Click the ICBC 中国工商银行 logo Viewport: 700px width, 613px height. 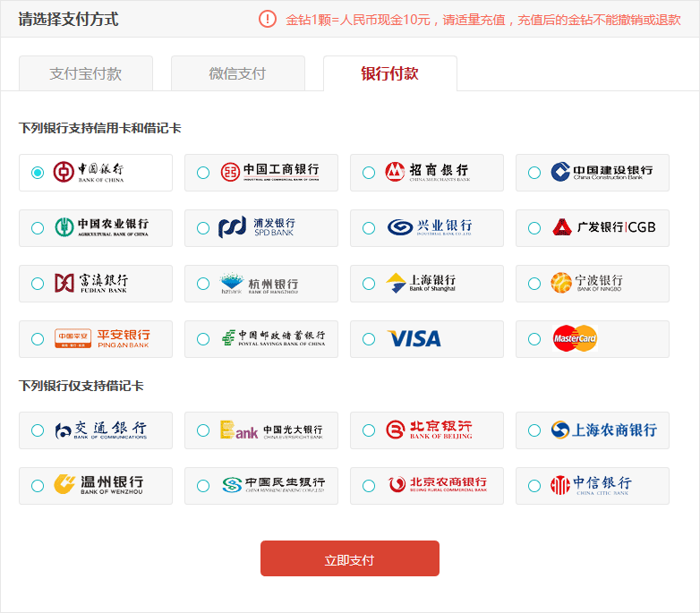270,172
